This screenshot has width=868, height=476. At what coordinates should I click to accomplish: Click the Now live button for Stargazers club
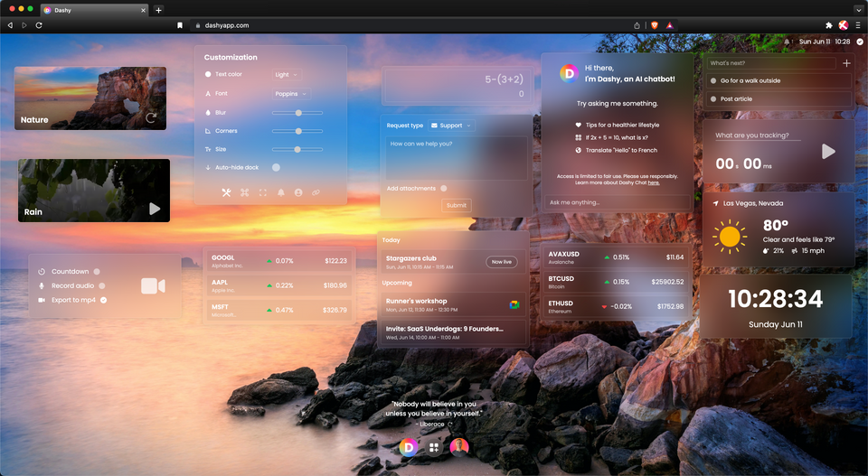501,262
